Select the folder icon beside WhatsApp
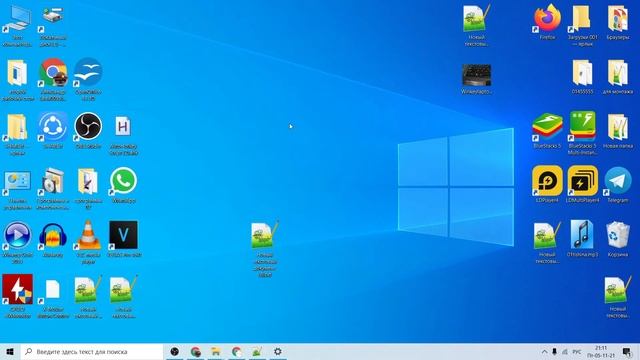 point(88,182)
